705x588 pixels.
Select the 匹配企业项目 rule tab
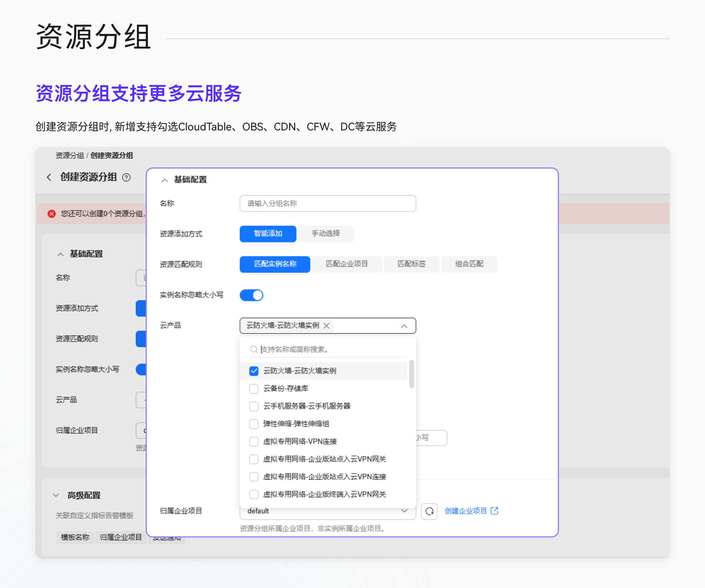pos(347,264)
